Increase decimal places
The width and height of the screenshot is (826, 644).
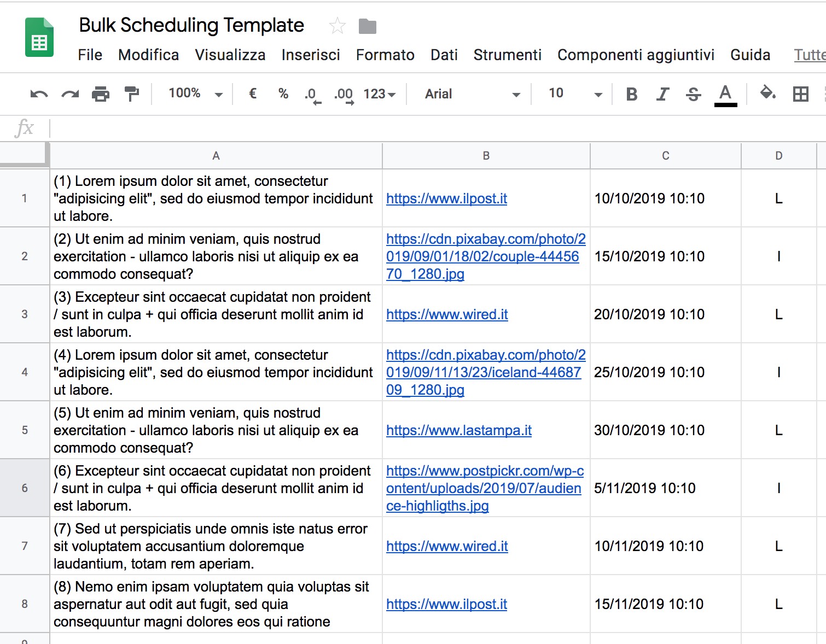(342, 93)
